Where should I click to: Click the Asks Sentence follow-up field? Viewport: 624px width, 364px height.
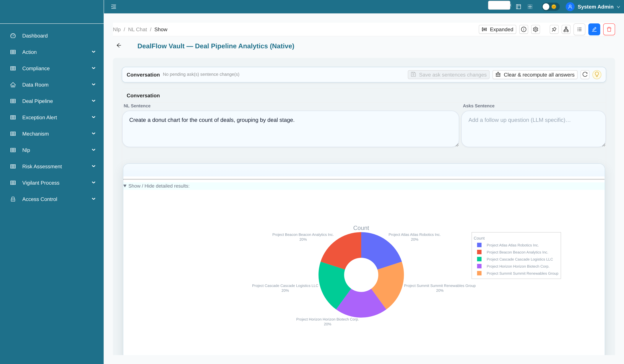tap(533, 129)
